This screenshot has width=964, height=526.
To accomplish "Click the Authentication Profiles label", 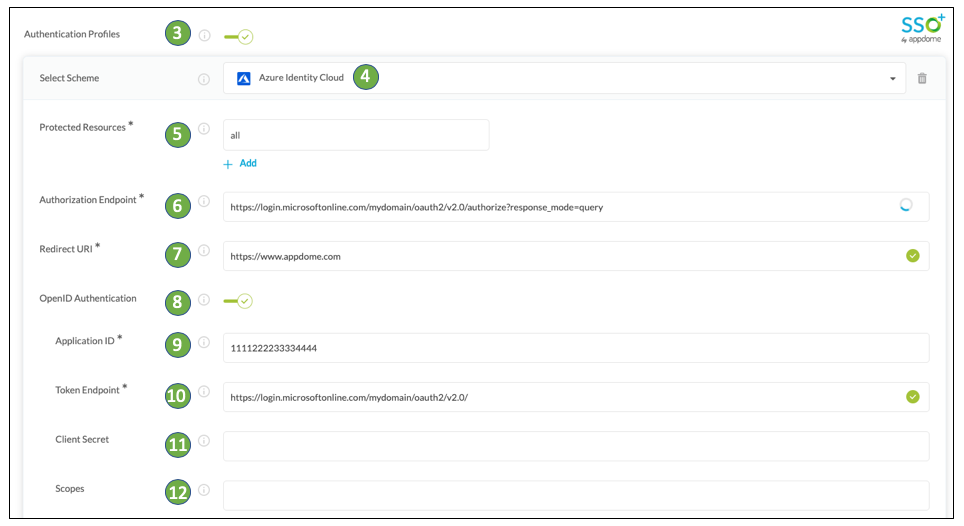I will (x=72, y=34).
